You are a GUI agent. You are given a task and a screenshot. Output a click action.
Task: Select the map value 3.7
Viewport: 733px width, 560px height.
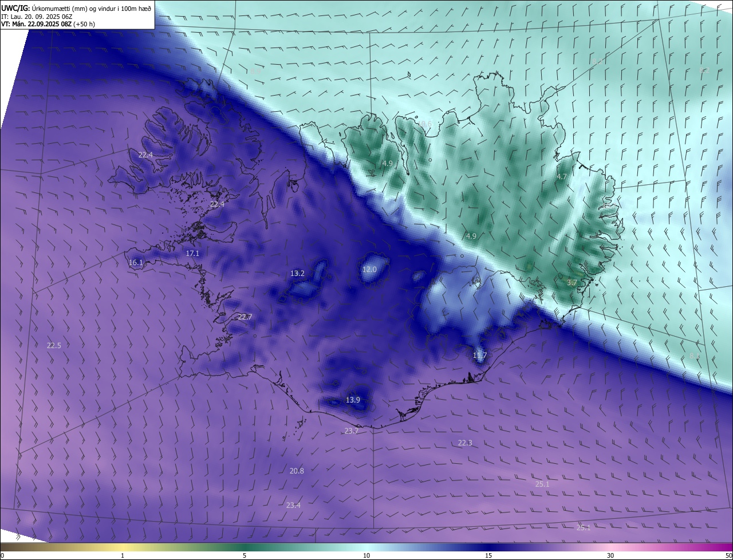(x=572, y=282)
